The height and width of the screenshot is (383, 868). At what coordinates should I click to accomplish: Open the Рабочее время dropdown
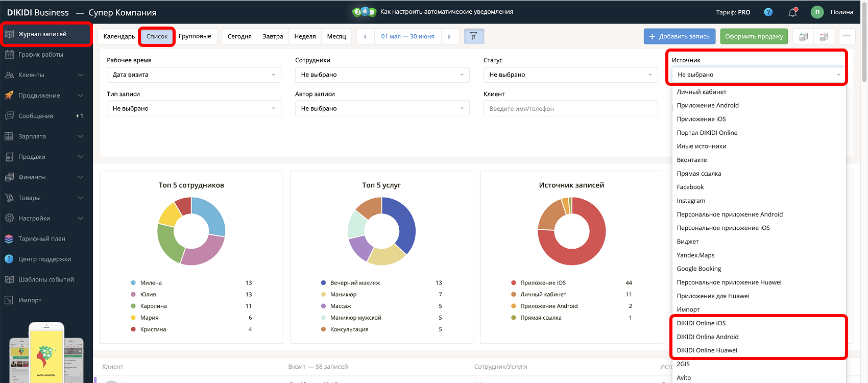click(x=194, y=75)
